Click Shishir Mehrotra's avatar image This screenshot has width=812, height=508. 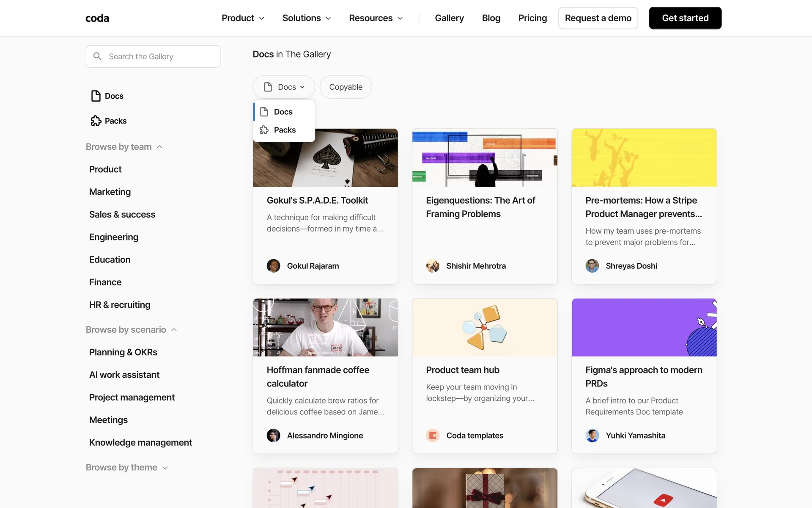click(432, 266)
